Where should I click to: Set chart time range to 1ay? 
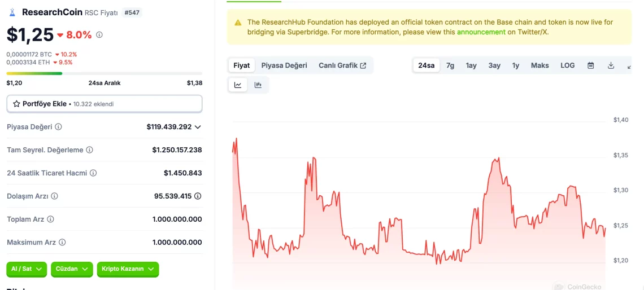tap(471, 65)
